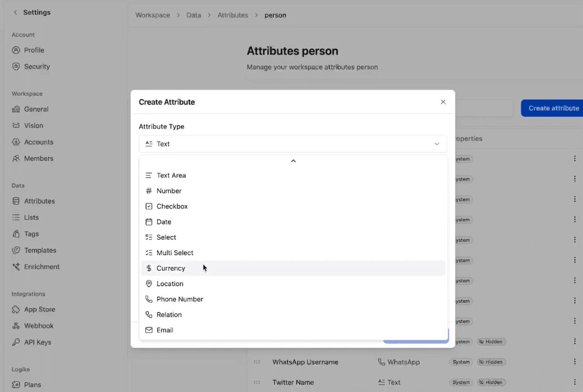Open the Enrichment settings
The width and height of the screenshot is (583, 392).
click(41, 267)
